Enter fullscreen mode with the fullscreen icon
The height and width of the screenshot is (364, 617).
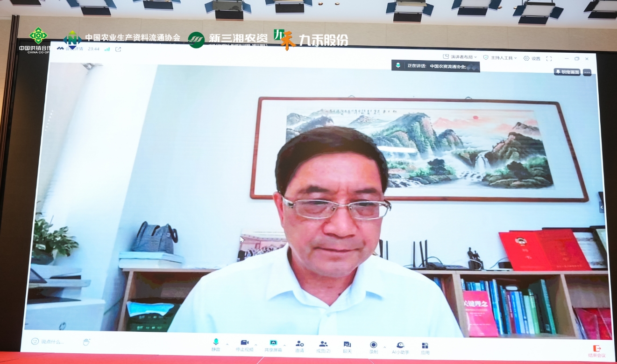coord(549,58)
